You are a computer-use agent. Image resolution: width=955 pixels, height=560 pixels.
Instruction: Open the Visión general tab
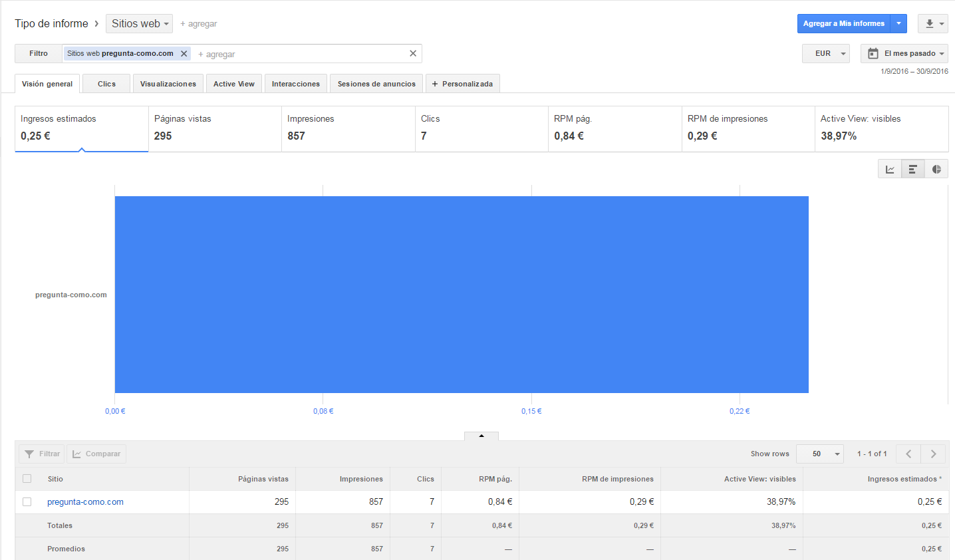pos(47,84)
